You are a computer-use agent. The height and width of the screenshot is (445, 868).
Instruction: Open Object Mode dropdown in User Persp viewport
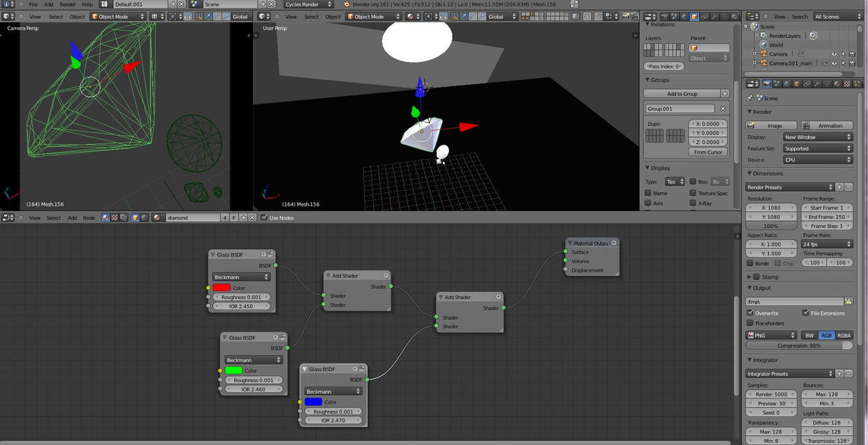click(374, 17)
